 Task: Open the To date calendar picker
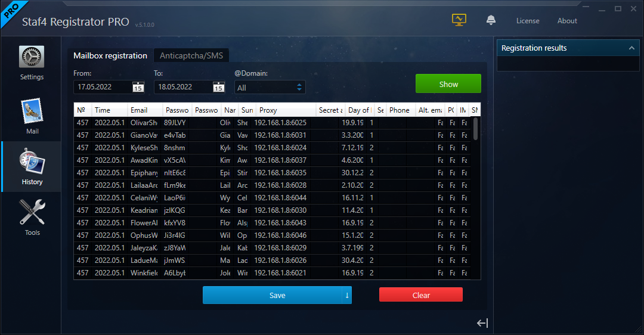point(218,87)
